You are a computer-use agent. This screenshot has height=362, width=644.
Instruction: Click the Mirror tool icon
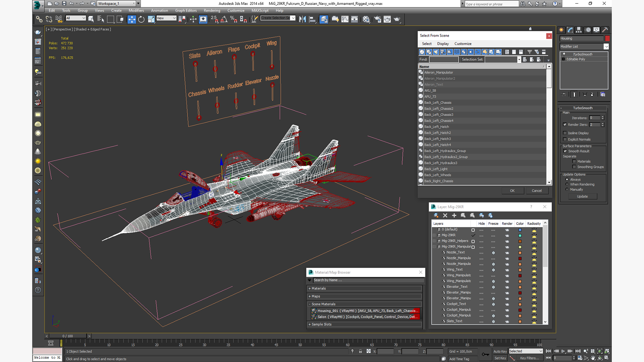(303, 19)
